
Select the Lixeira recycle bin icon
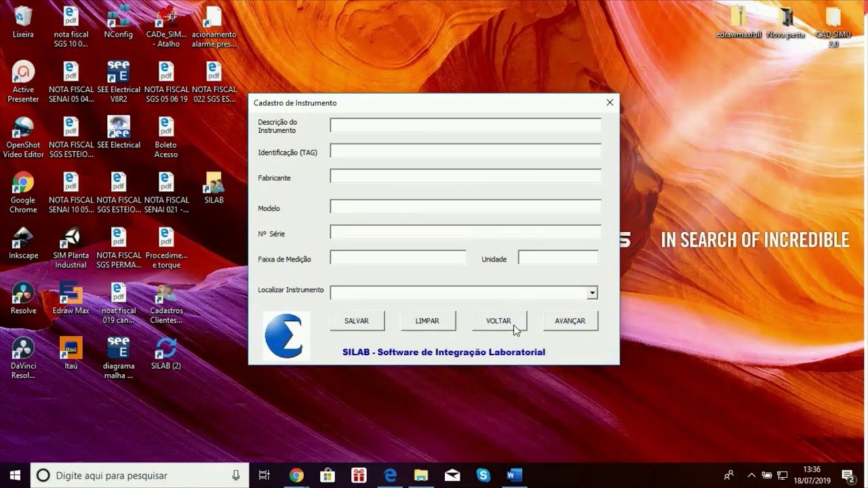click(x=23, y=22)
